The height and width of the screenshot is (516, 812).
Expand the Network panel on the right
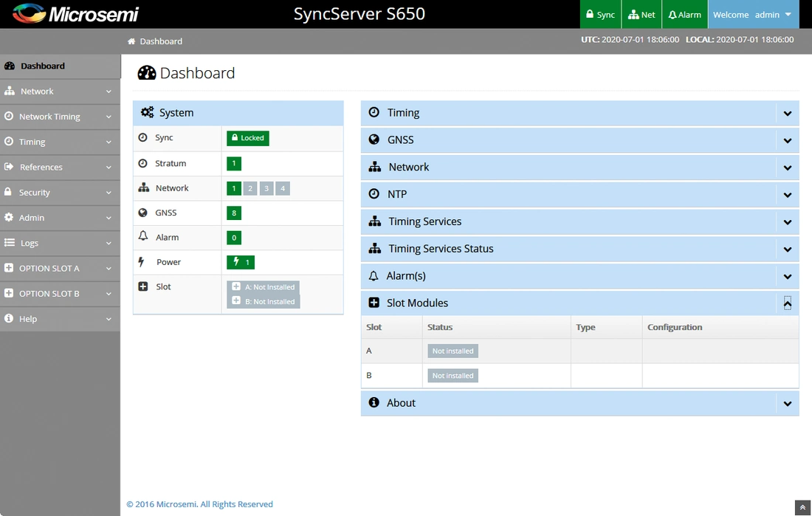pyautogui.click(x=787, y=168)
